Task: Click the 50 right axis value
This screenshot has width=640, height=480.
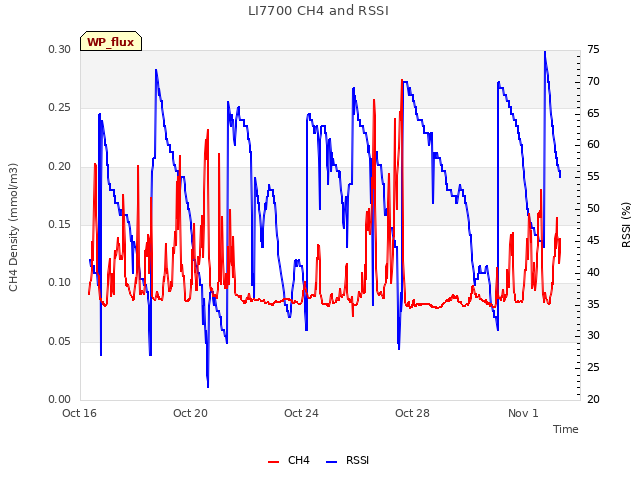Action: (x=593, y=209)
